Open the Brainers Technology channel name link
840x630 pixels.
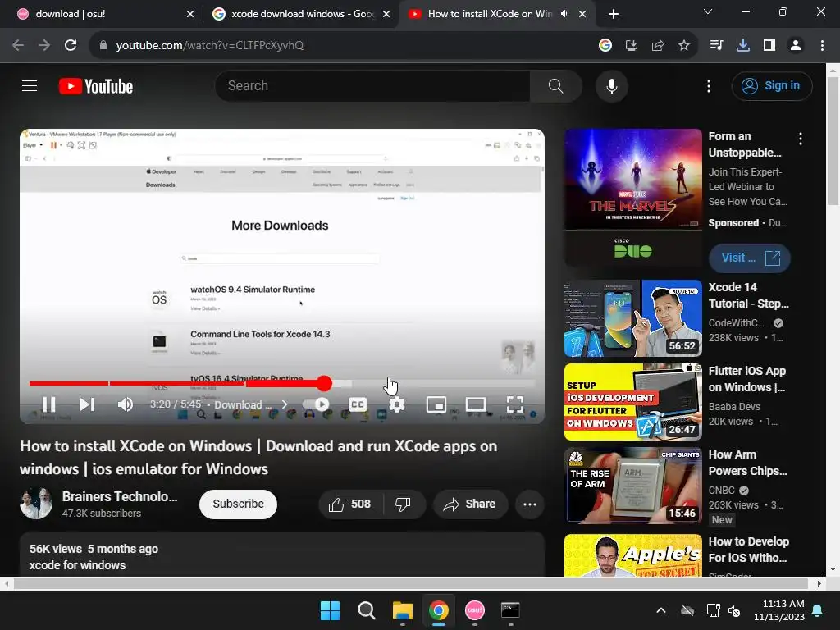coord(120,496)
